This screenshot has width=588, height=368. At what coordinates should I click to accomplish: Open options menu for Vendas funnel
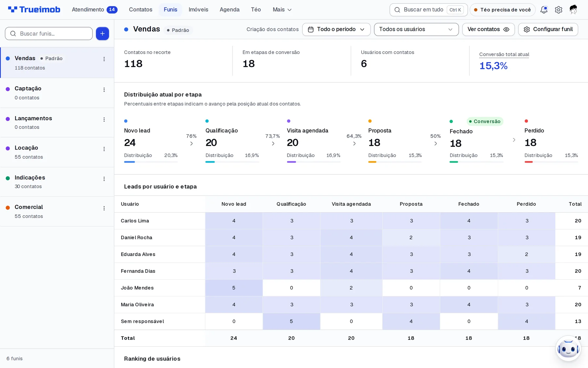point(104,59)
